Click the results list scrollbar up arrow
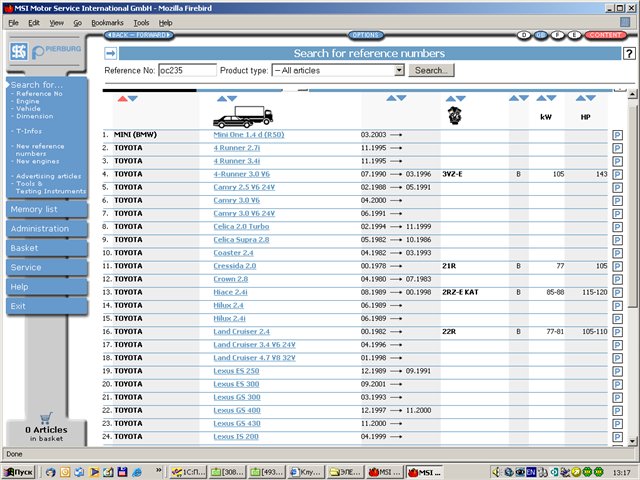Screen dimensions: 640x480 [632, 94]
